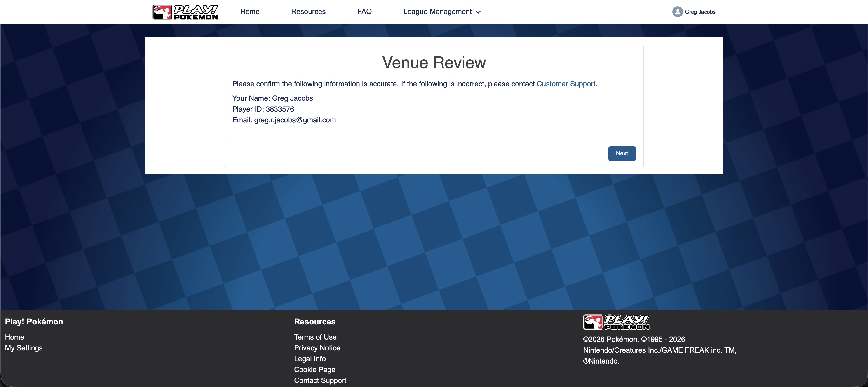This screenshot has width=868, height=387.
Task: Open the League Management menu
Action: tap(437, 12)
